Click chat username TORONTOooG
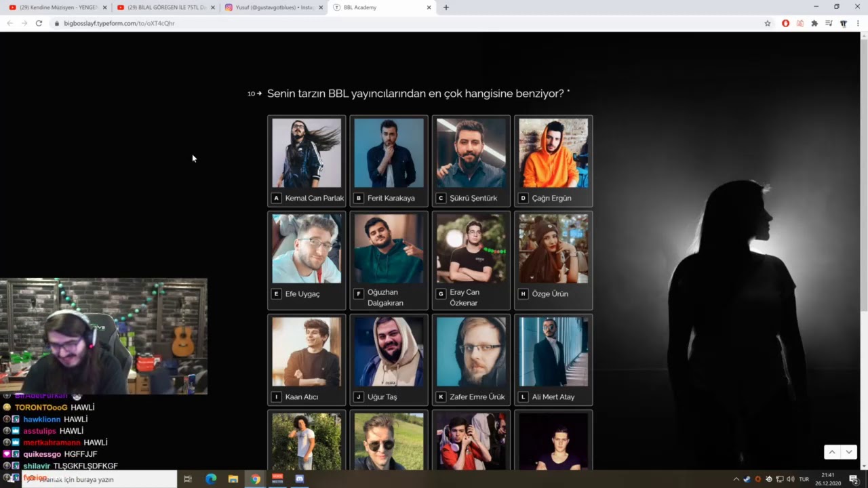868x488 pixels. [x=41, y=407]
